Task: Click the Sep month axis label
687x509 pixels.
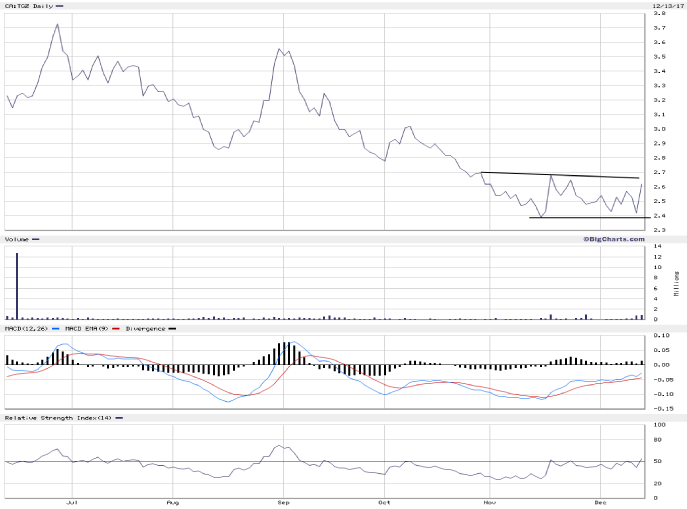Action: click(x=283, y=503)
